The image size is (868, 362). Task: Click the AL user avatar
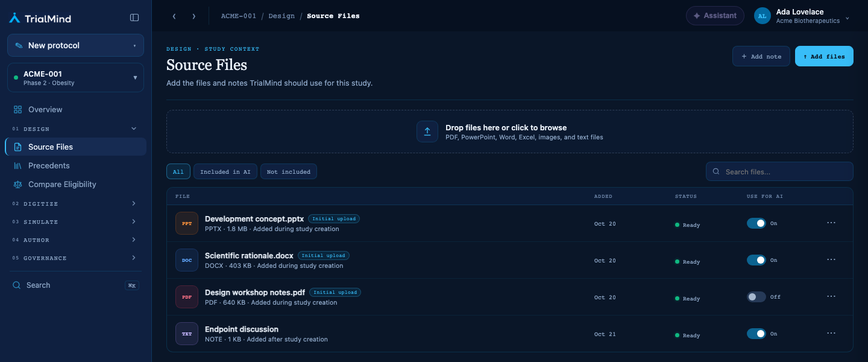coord(763,16)
